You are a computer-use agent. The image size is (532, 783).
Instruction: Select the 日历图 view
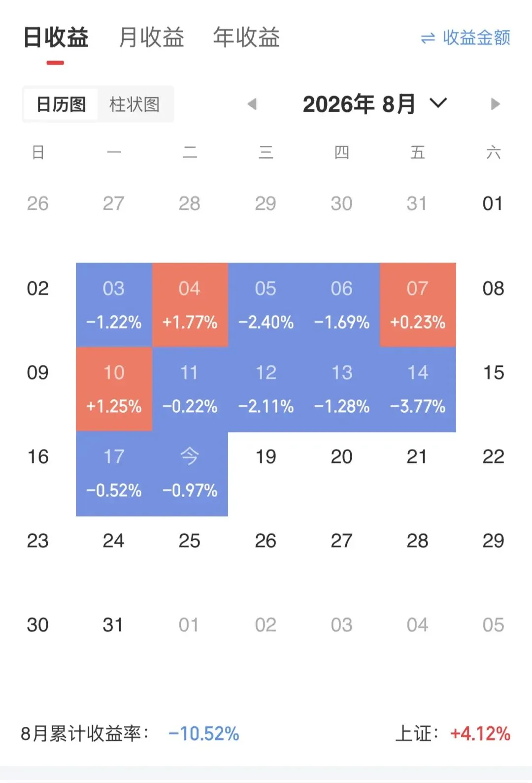(61, 104)
